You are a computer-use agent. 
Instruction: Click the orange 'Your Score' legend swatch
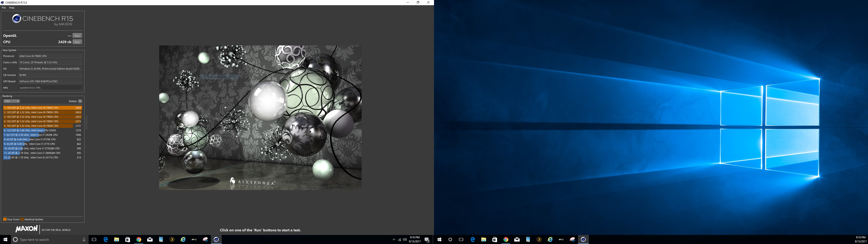point(5,219)
